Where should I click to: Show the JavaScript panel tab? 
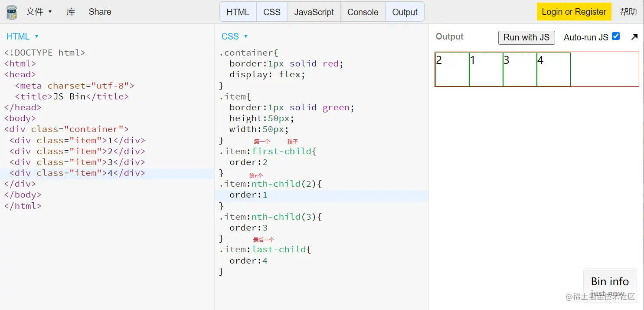314,12
